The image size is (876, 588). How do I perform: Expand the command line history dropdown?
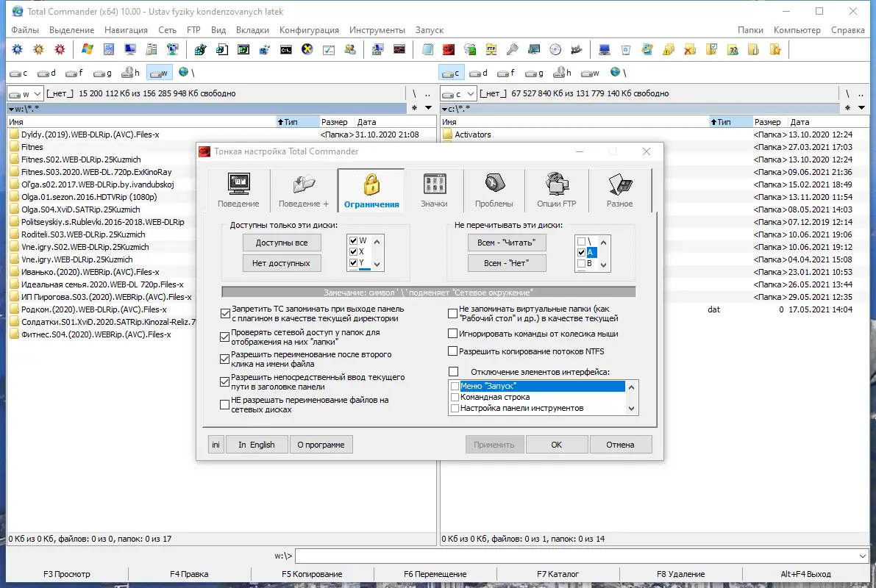point(863,556)
